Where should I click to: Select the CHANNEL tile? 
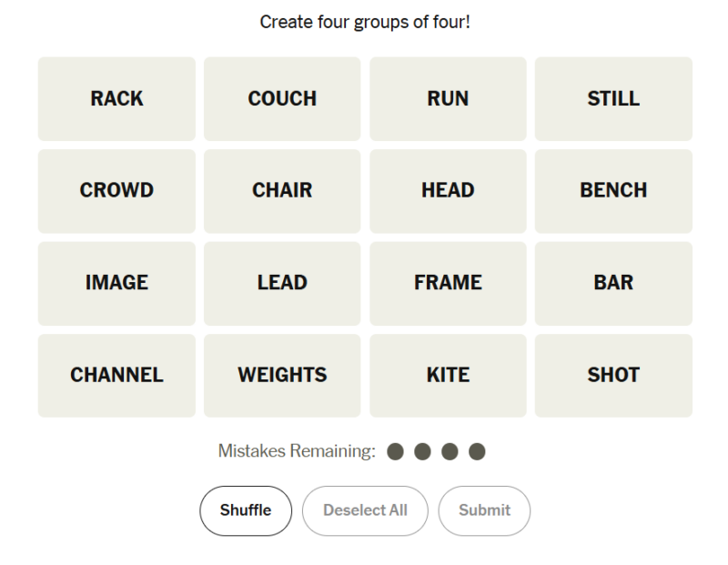click(x=116, y=375)
